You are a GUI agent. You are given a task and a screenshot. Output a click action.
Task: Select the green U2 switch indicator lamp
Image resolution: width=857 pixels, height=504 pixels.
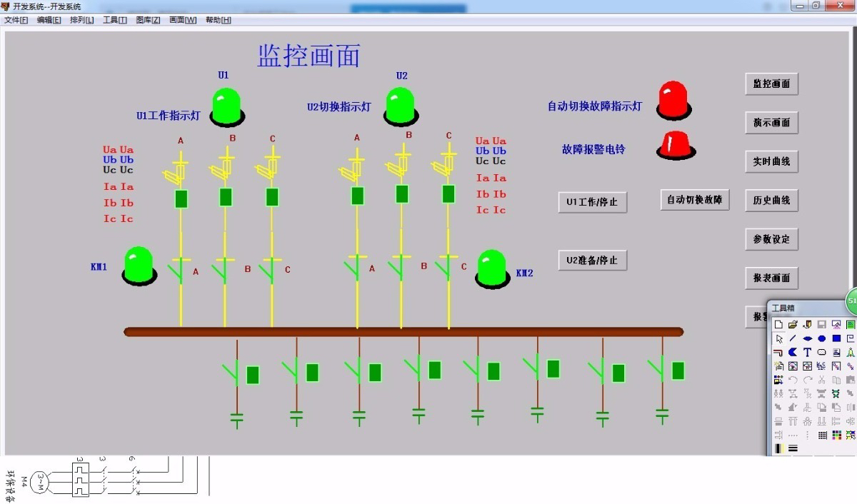point(401,107)
